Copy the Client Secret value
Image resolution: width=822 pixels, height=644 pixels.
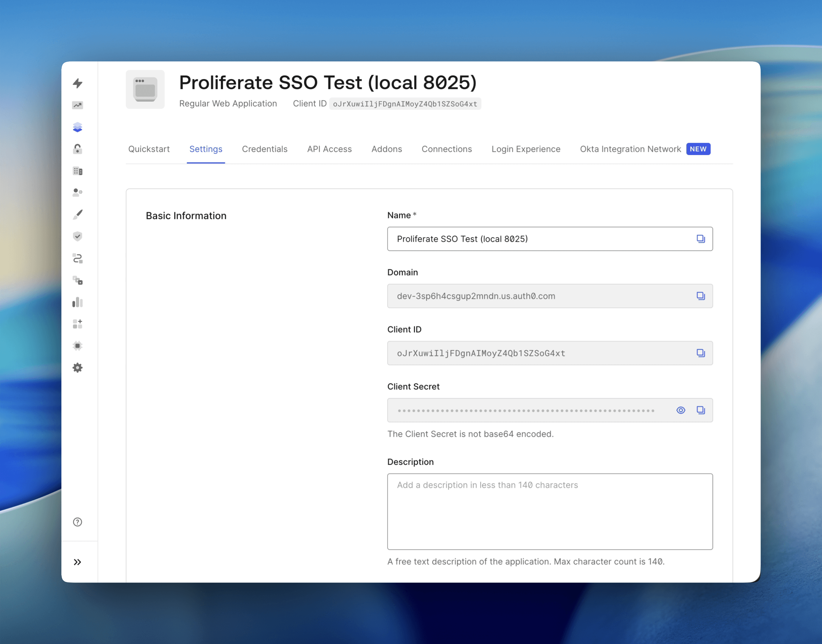(701, 410)
